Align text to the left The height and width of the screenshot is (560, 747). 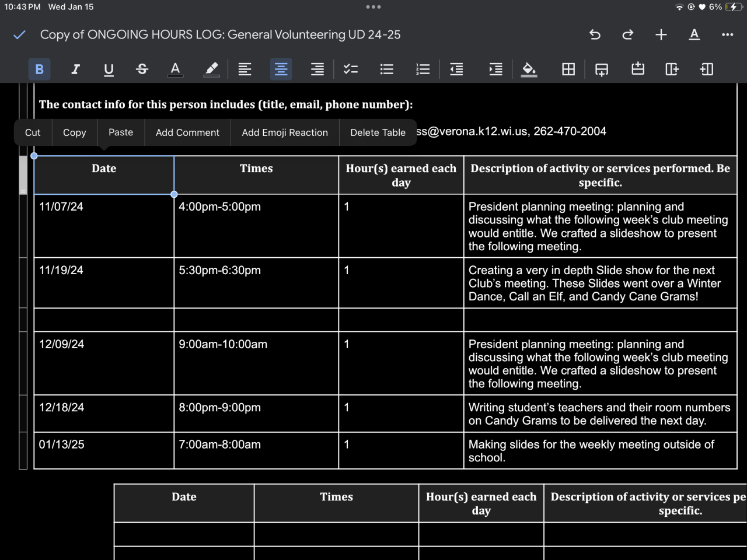(245, 69)
